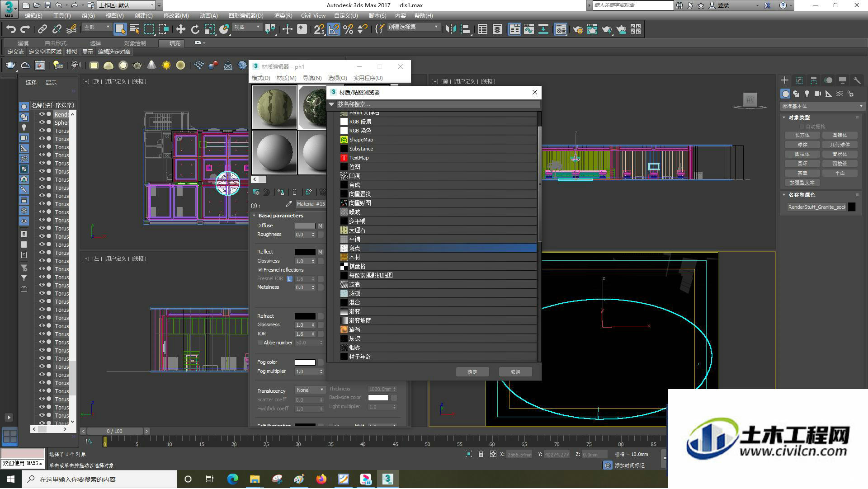Open Diffuse color swatch

tap(305, 226)
